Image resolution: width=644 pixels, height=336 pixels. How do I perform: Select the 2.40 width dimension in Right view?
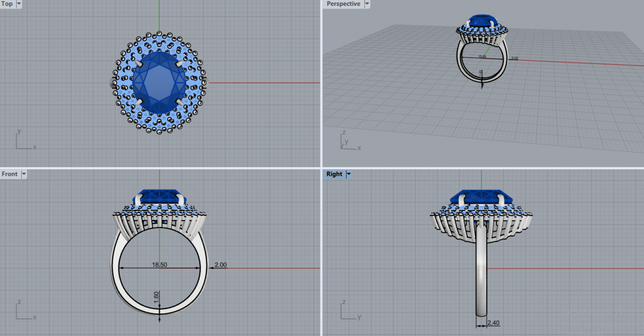493,323
